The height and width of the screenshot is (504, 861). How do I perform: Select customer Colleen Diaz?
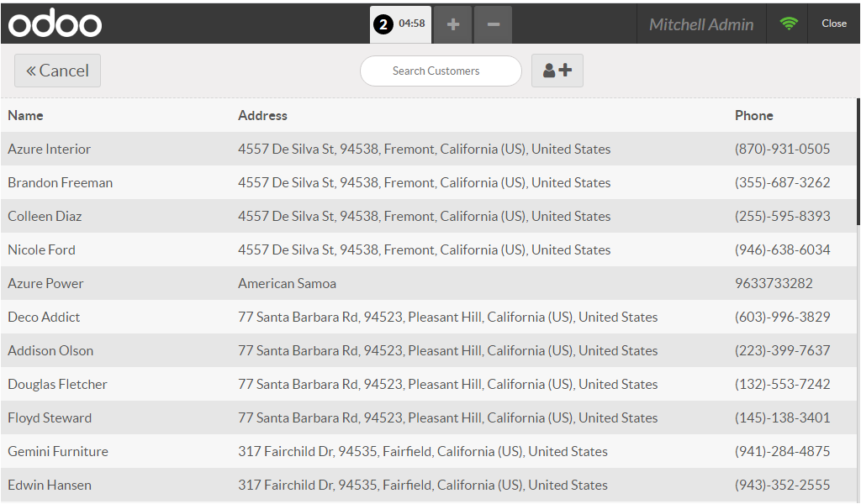(428, 216)
